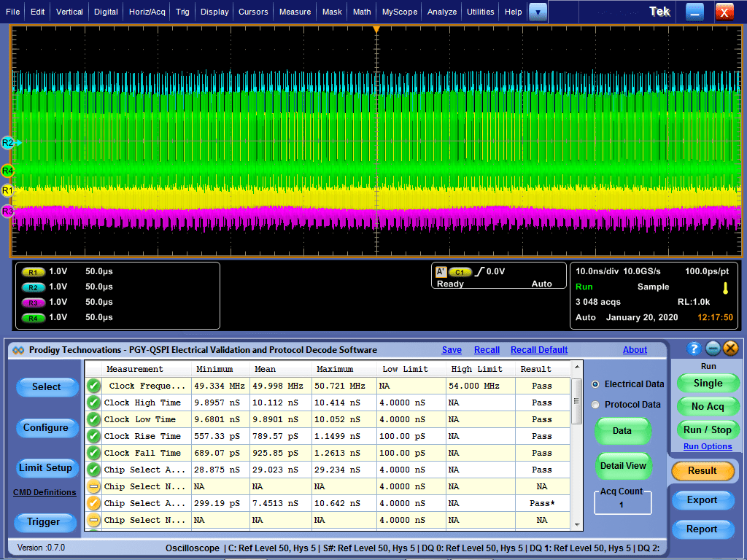Click the R4 green waveform marker
The width and height of the screenshot is (747, 560).
(7, 171)
